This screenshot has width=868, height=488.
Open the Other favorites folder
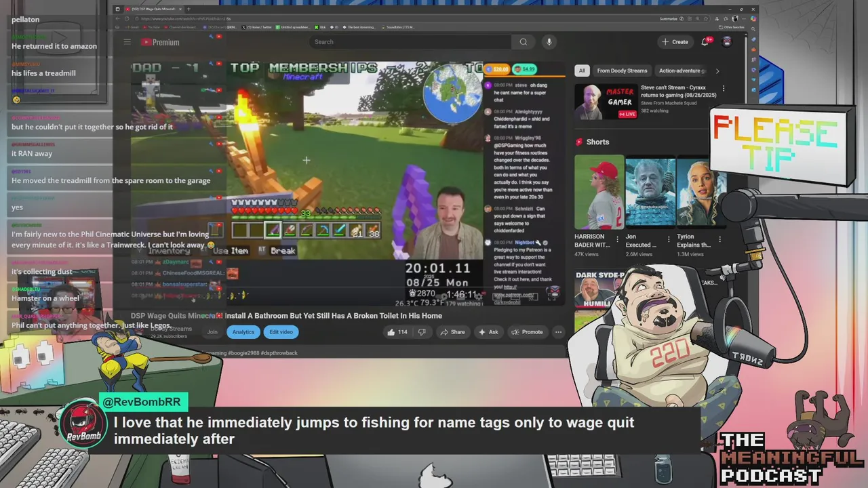click(x=733, y=27)
